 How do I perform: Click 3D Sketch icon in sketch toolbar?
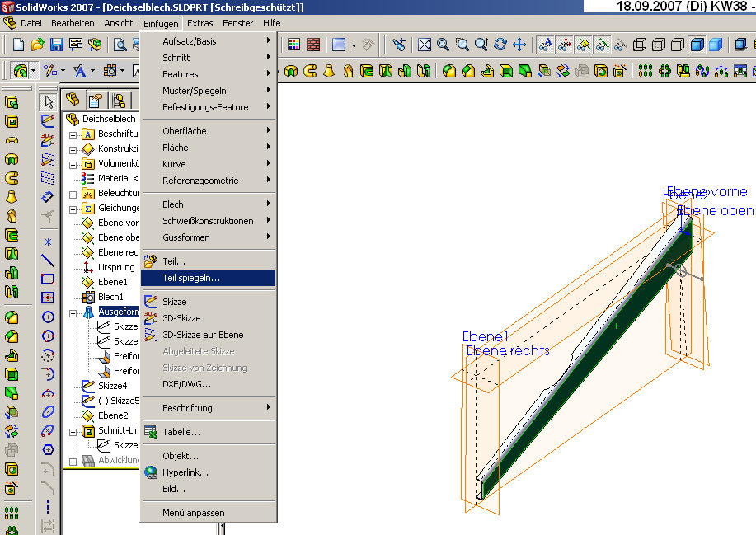tap(48, 140)
